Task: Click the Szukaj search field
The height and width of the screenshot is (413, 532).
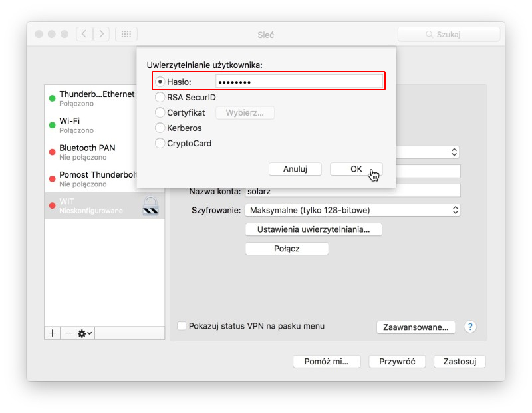Action: (448, 34)
